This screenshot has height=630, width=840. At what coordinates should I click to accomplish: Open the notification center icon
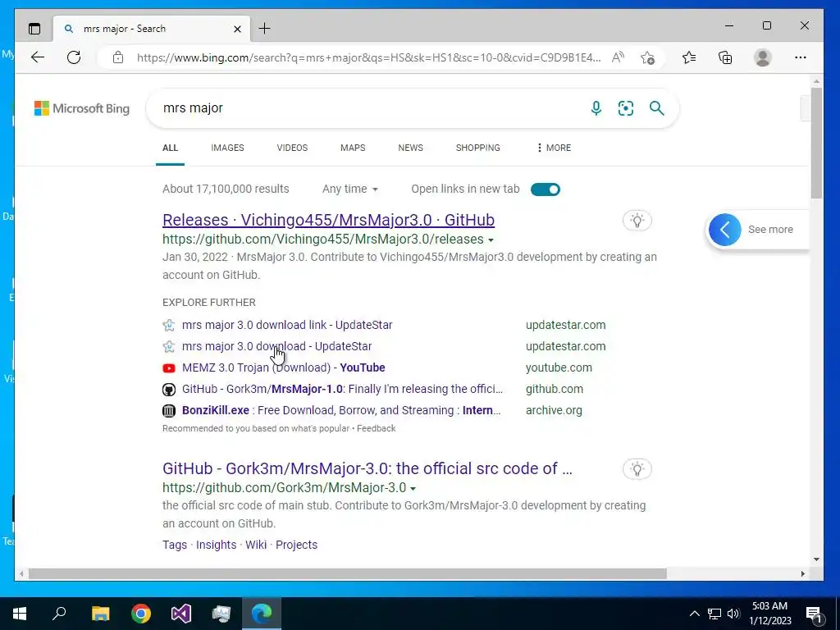point(814,614)
